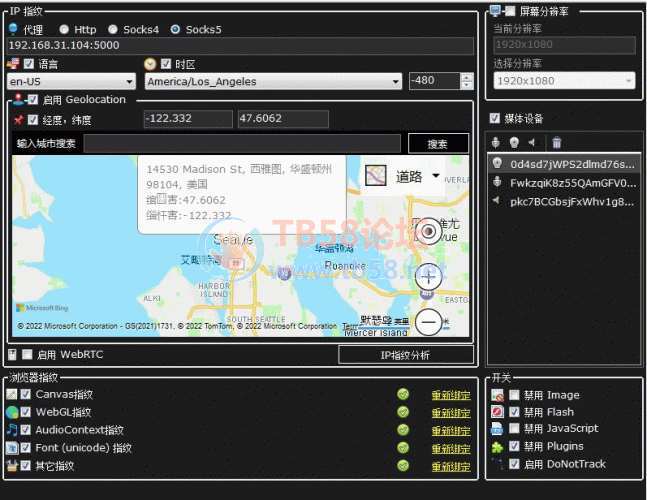The height and width of the screenshot is (500, 647).
Task: Click the microphone icon in media devices toolbar
Action: point(496,143)
